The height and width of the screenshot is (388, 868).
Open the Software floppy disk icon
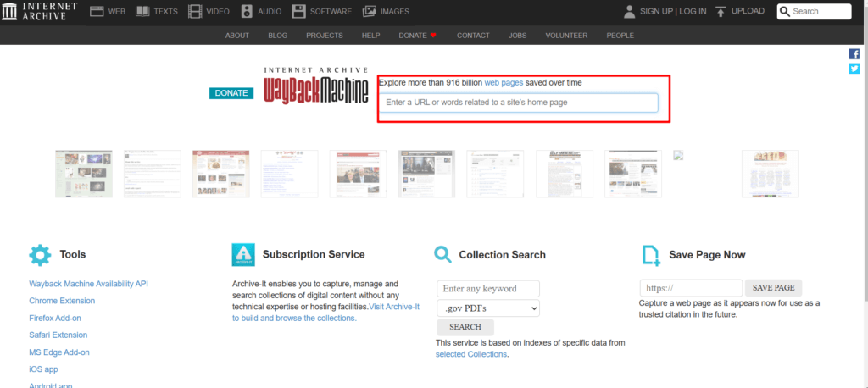click(x=299, y=11)
